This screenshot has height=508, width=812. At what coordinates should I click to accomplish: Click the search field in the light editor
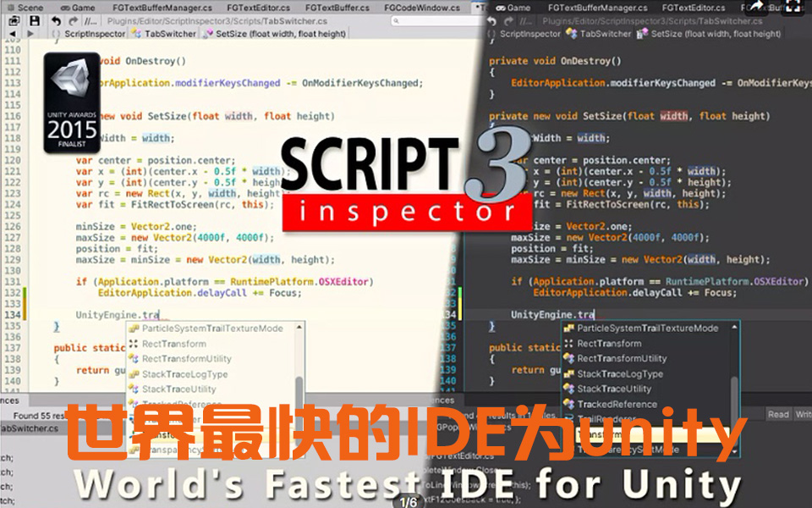point(437,20)
